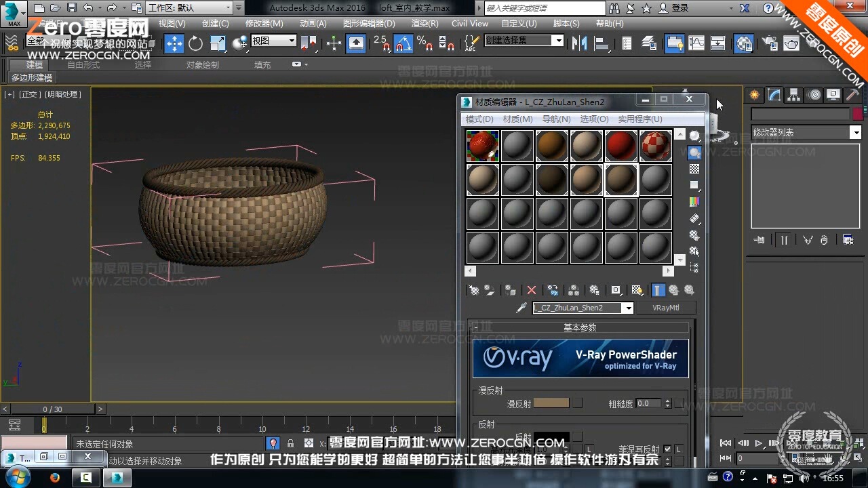
Task: Click the Save file icon in title bar
Action: [x=71, y=8]
